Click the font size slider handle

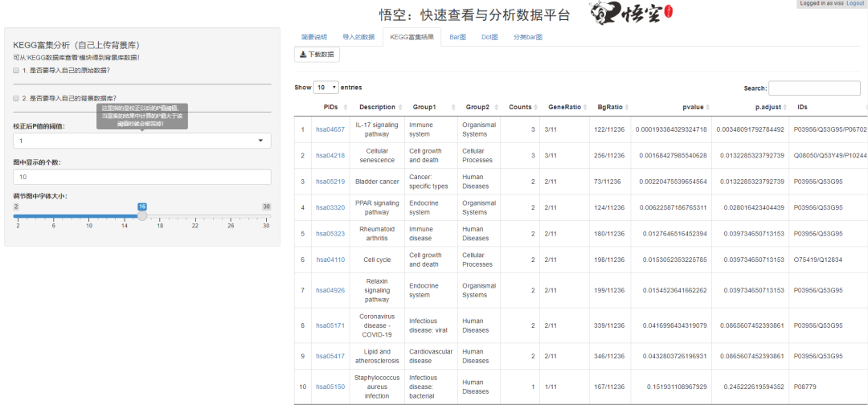(x=142, y=216)
